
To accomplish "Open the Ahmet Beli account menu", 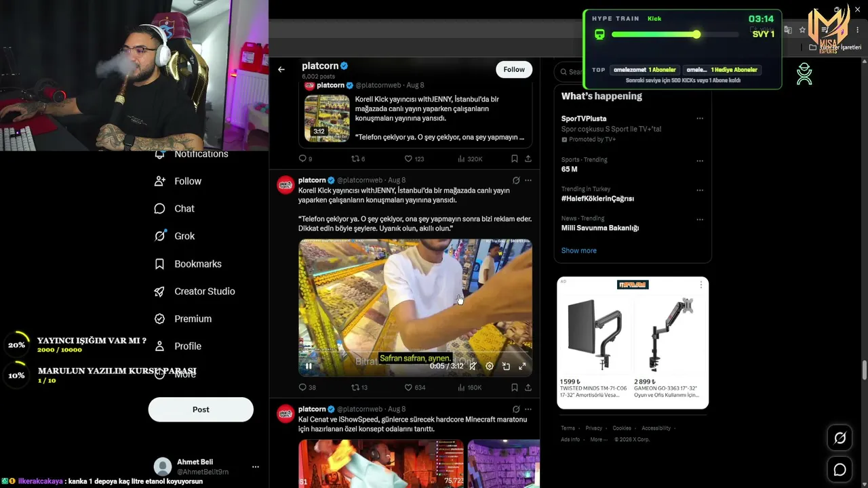I will click(256, 467).
